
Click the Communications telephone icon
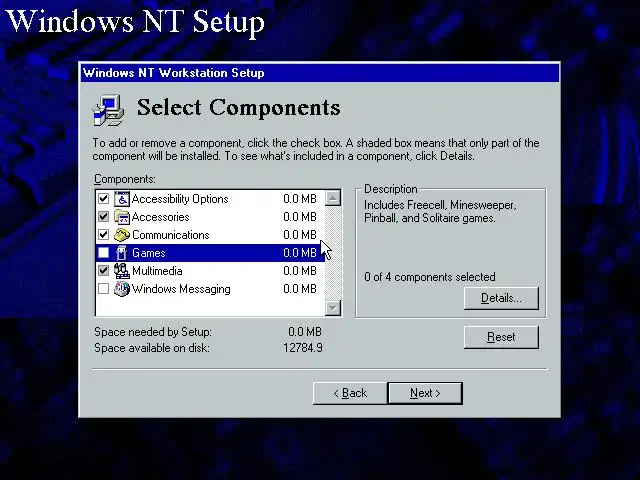pos(122,235)
